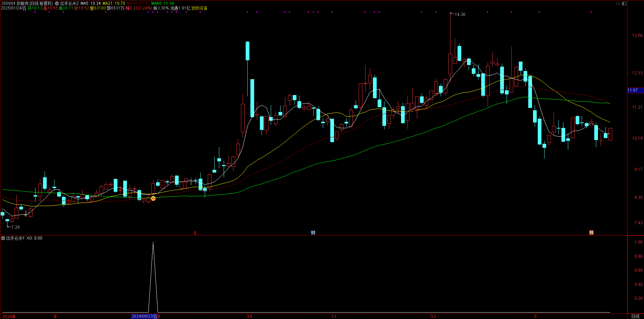
Task: Click the diamond icon at top right
Action: [x=618, y=3]
